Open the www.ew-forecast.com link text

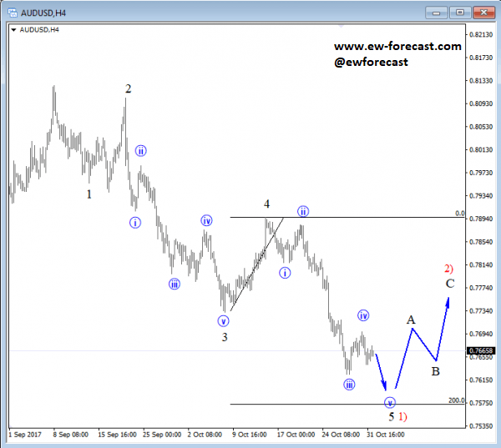(397, 47)
